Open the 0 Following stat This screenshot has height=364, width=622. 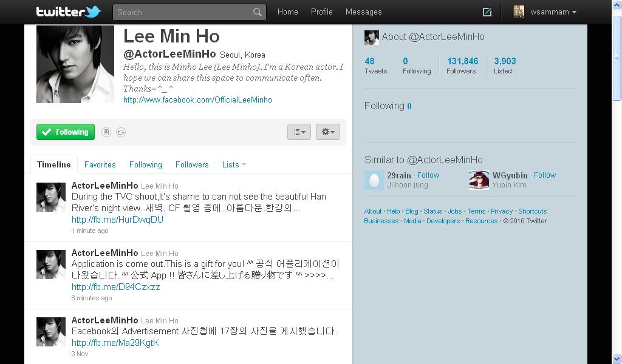click(x=417, y=66)
